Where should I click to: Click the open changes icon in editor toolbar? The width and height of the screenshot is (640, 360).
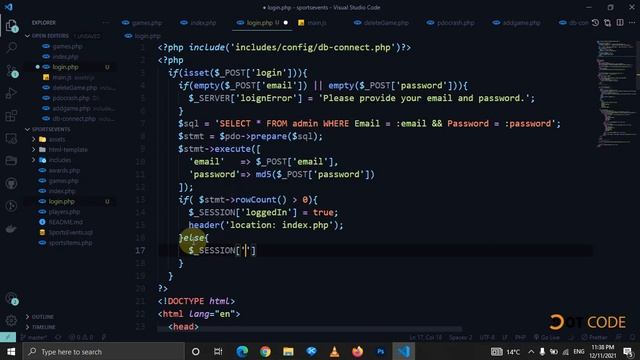[x=607, y=23]
